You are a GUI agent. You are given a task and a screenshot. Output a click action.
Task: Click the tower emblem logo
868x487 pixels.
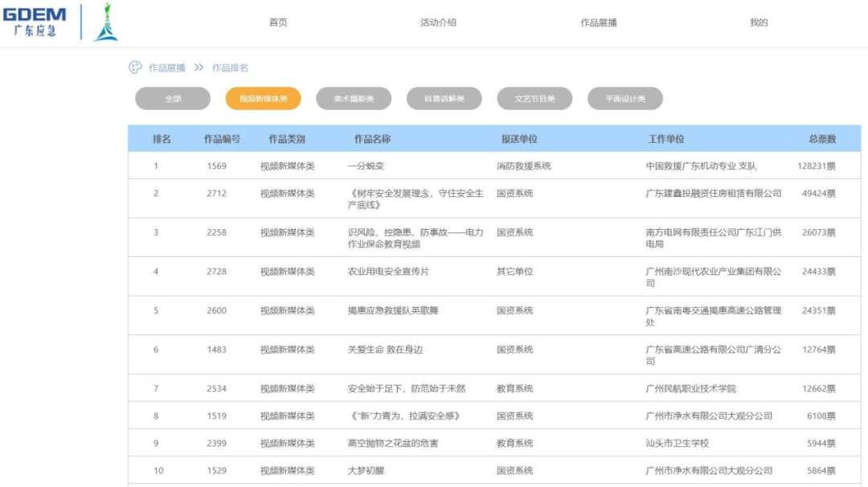[106, 23]
